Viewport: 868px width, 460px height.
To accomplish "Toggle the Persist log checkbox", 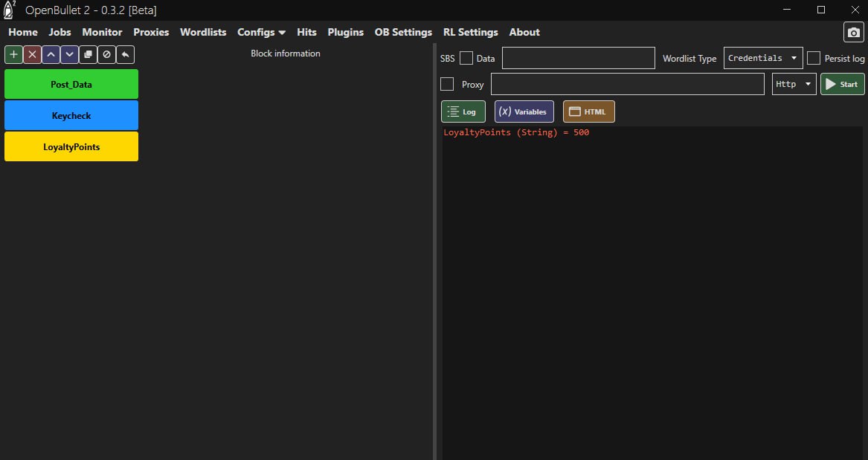I will 814,58.
